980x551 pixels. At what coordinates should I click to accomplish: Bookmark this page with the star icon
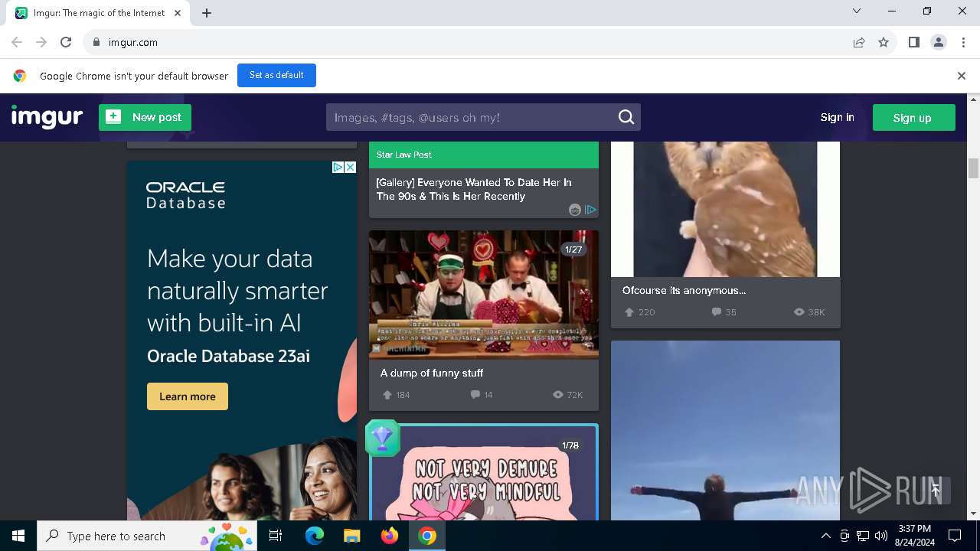tap(884, 42)
